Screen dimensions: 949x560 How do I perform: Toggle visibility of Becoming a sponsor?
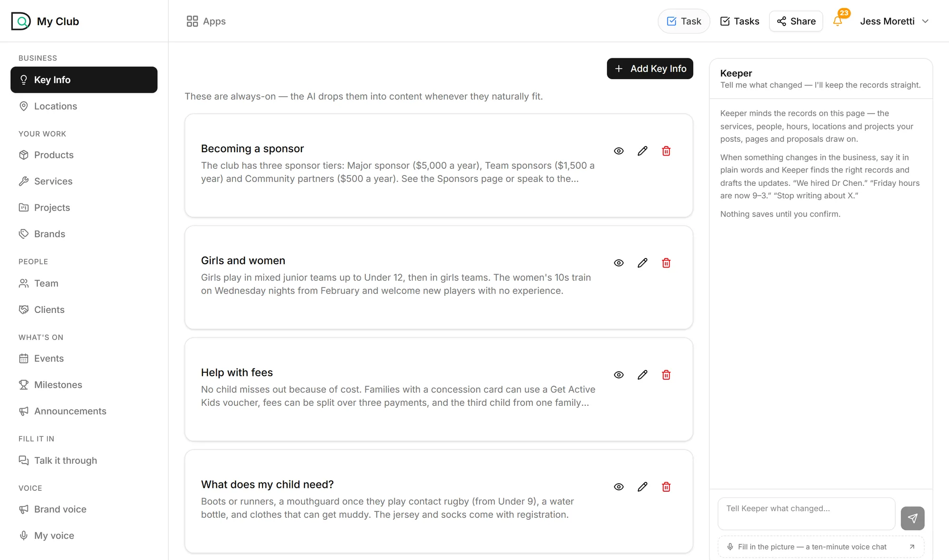pyautogui.click(x=619, y=151)
